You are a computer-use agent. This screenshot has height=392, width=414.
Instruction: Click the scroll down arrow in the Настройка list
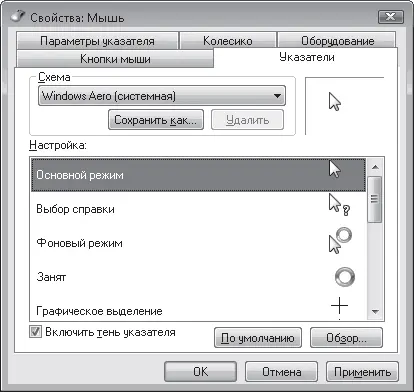[x=375, y=312]
